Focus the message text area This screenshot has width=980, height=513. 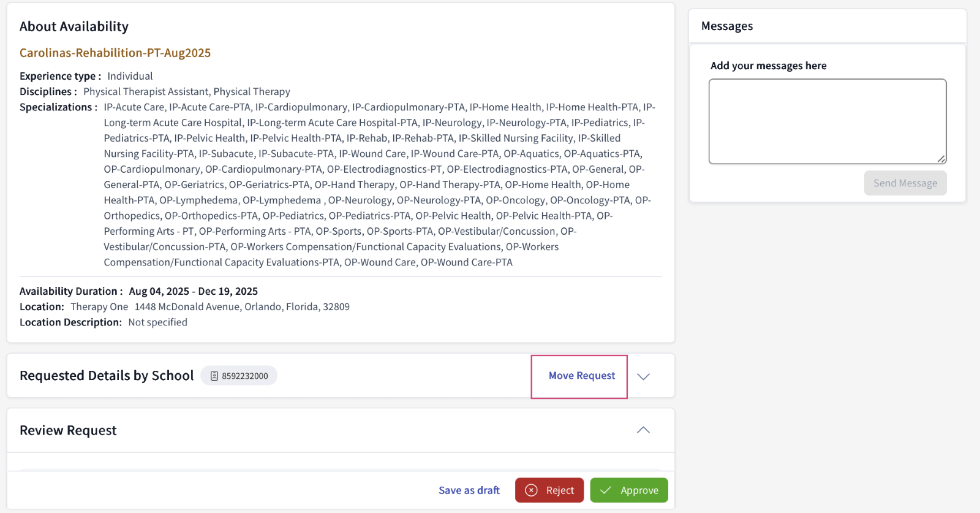tap(827, 121)
